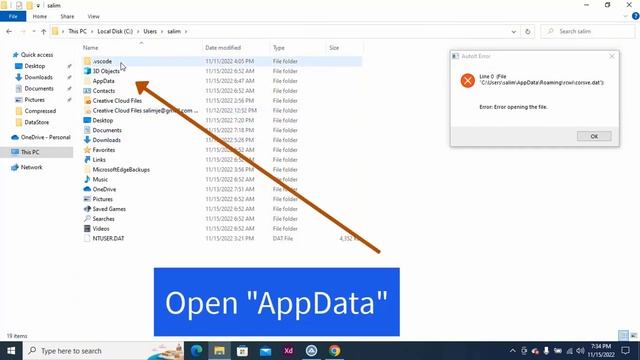This screenshot has width=640, height=360.
Task: Switch to large icons view layout
Action: [x=633, y=336]
